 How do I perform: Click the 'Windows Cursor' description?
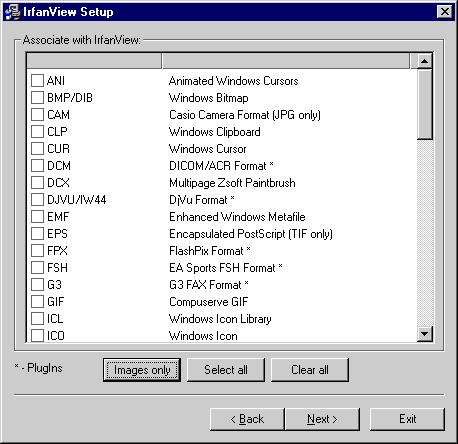pos(208,149)
